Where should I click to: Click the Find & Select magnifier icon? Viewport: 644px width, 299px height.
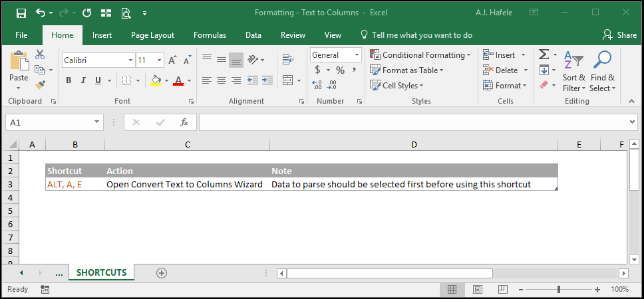tap(602, 60)
